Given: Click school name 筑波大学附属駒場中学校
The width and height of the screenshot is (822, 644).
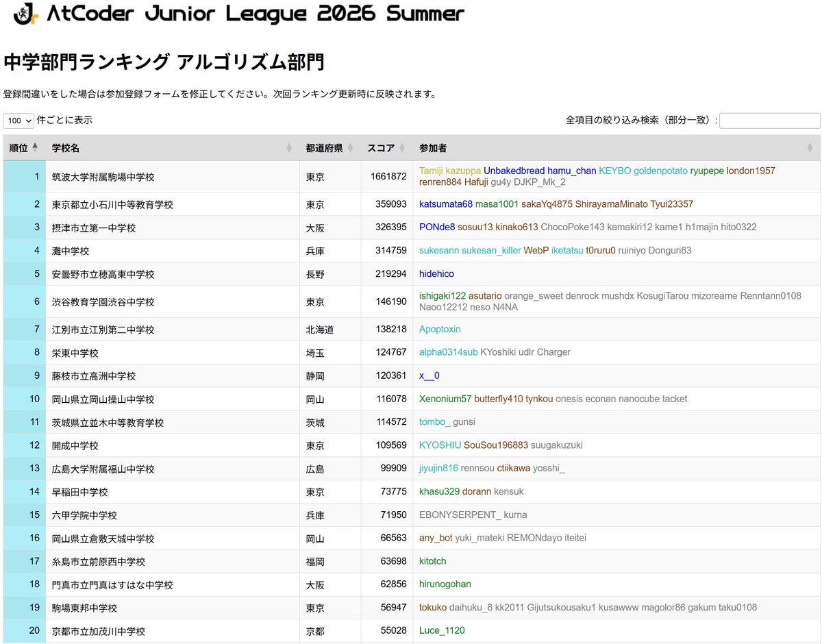Looking at the screenshot, I should coord(103,177).
